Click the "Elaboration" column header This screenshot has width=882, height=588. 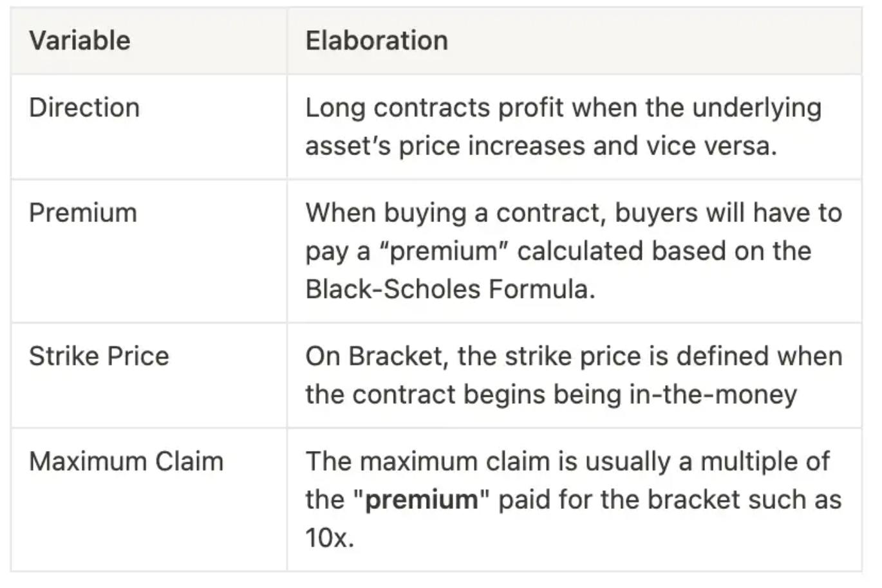377,41
